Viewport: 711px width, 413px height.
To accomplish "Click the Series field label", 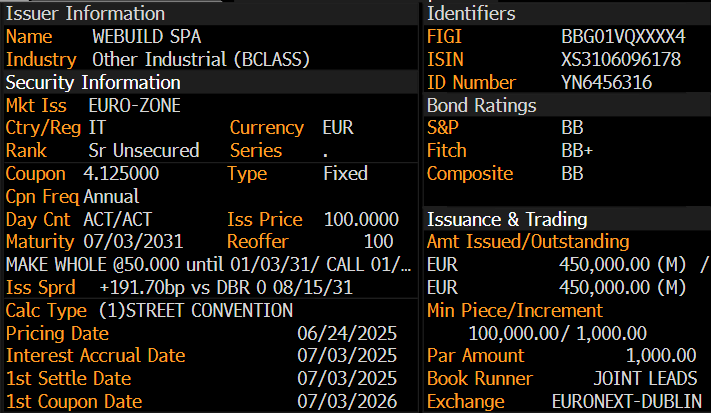I will (x=256, y=151).
